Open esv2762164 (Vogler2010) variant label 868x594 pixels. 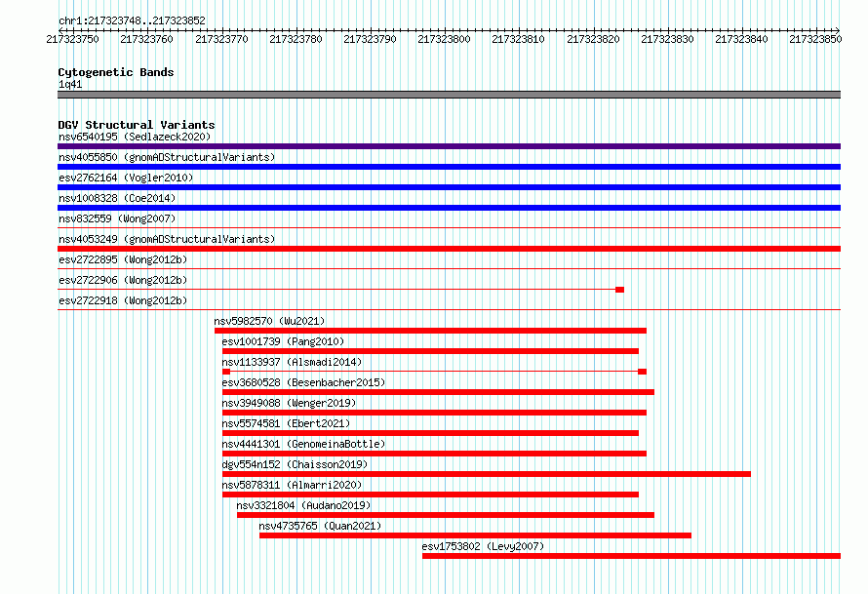coord(126,178)
